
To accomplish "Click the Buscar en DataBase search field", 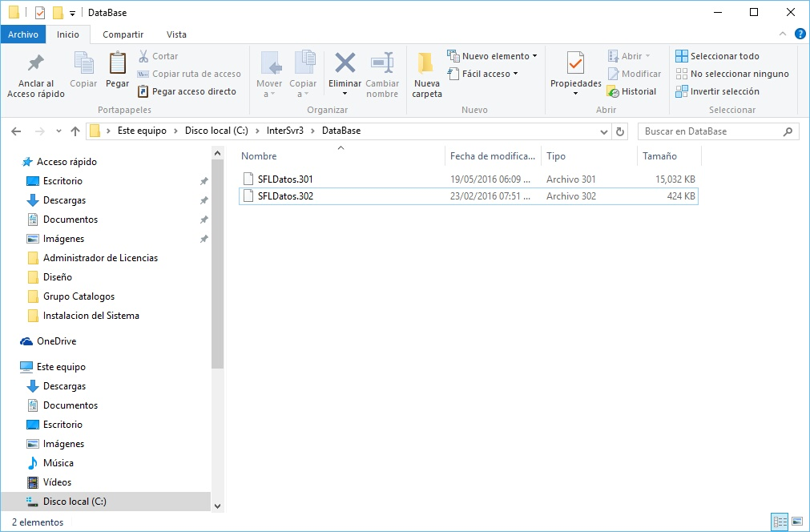I will pos(709,131).
